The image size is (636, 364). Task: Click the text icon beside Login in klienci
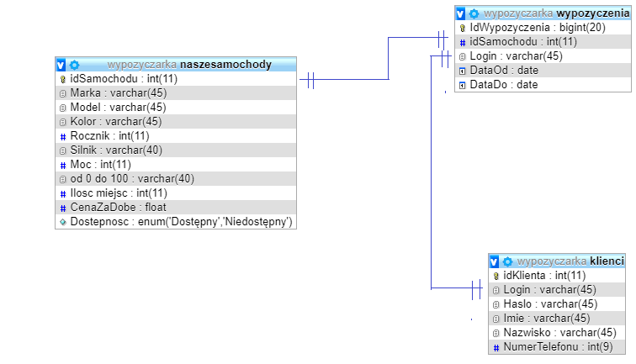pos(496,290)
